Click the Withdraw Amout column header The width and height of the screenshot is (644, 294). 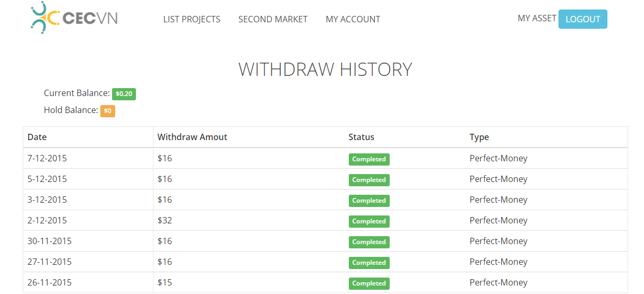[x=192, y=137]
